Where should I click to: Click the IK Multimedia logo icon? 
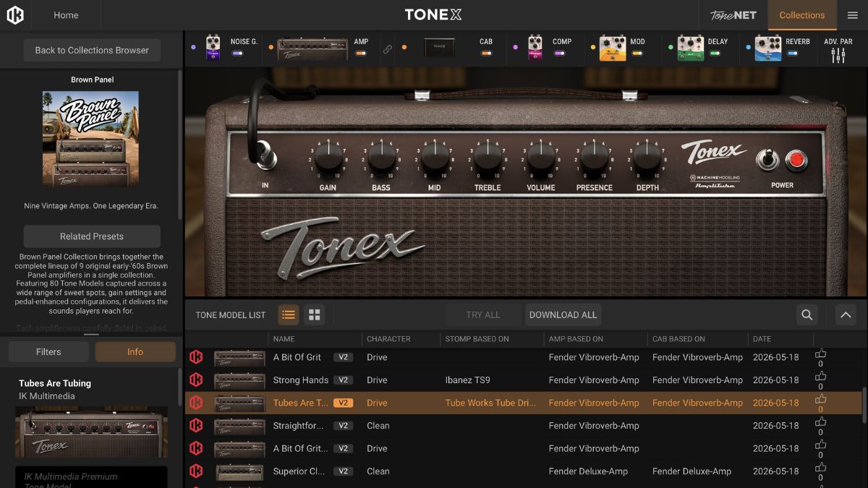(15, 15)
